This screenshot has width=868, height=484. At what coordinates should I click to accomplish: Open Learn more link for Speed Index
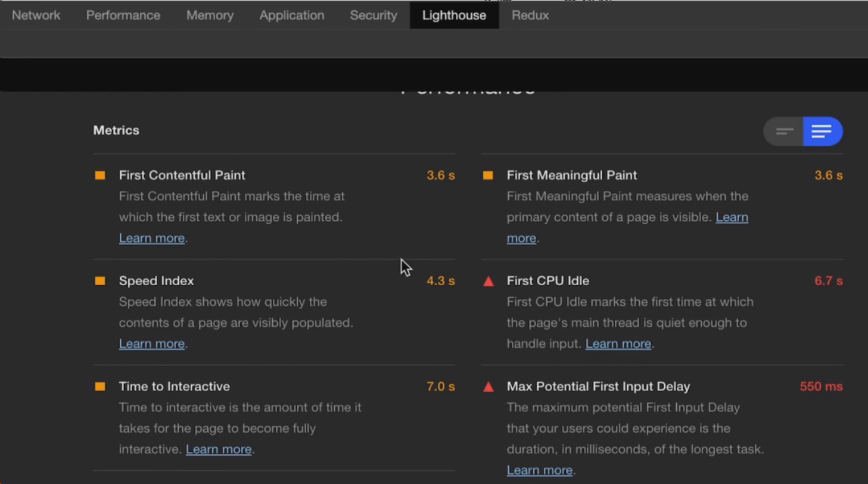(152, 344)
